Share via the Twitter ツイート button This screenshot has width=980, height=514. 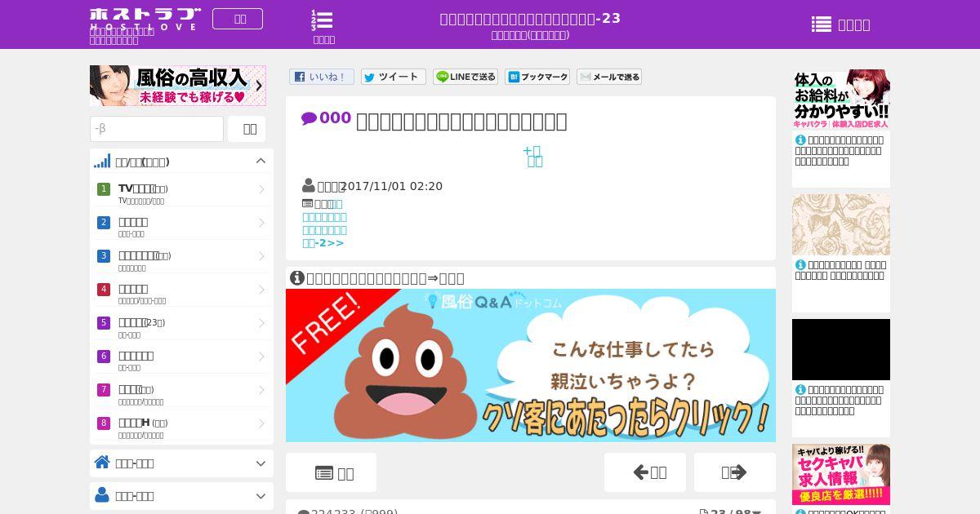pos(394,77)
